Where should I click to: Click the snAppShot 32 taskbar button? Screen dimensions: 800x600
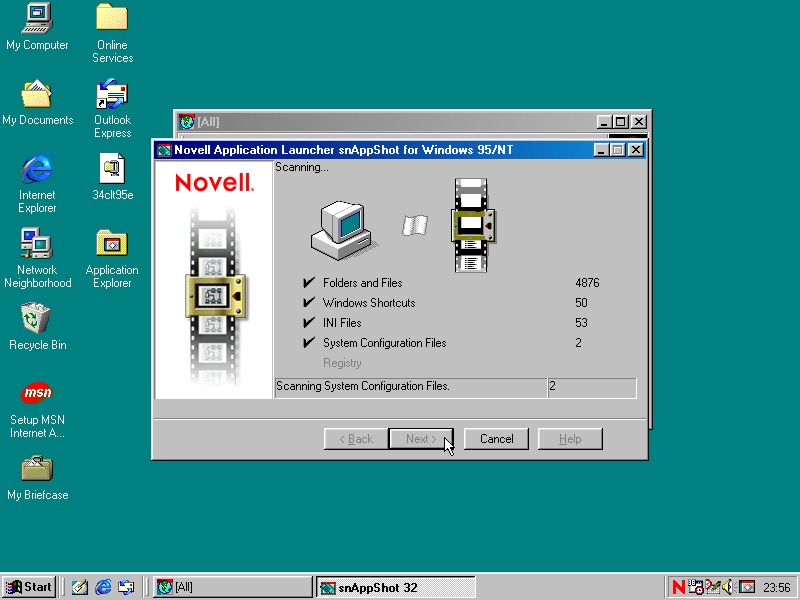point(395,587)
